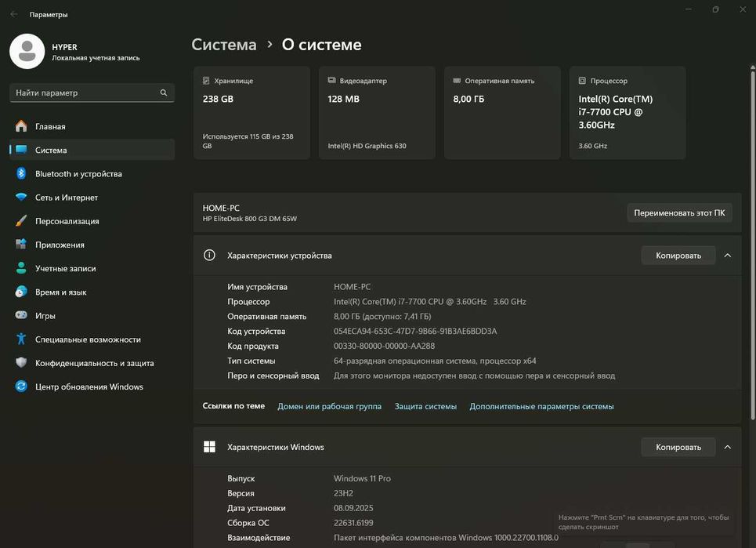Open the Главная settings page
This screenshot has height=548, width=756.
(x=92, y=126)
